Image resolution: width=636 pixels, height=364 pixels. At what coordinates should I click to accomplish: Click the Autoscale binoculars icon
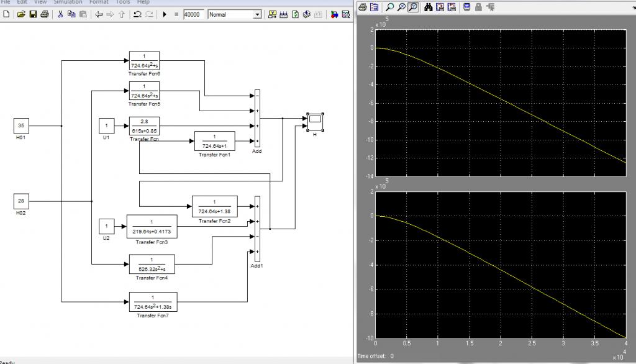point(429,7)
